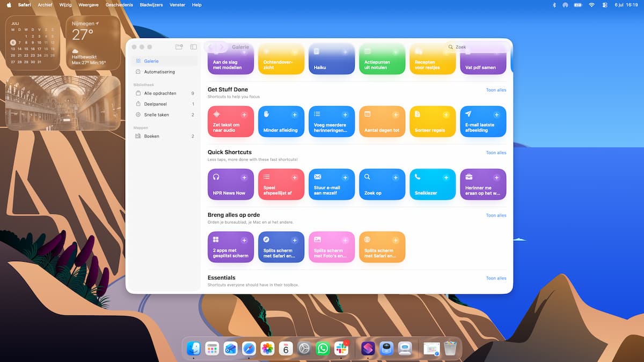
Task: Add the NPR News Now shortcut via plus icon
Action: pos(244,178)
